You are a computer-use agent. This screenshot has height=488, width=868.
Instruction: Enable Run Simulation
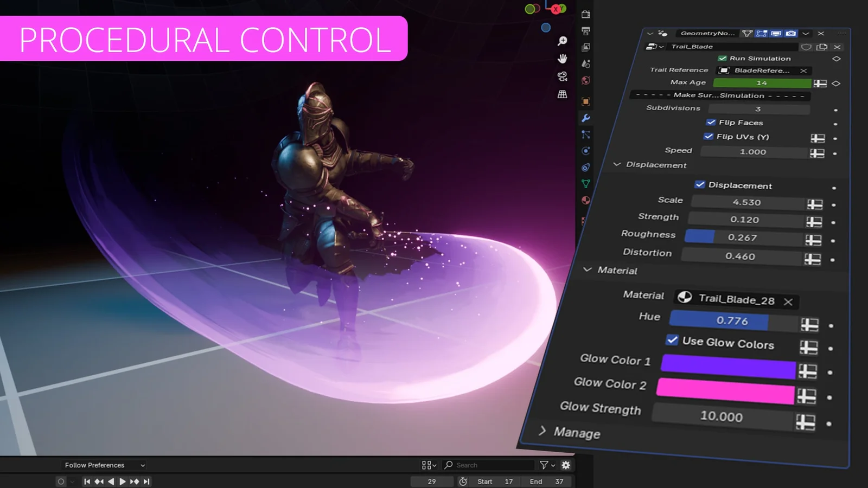point(722,58)
